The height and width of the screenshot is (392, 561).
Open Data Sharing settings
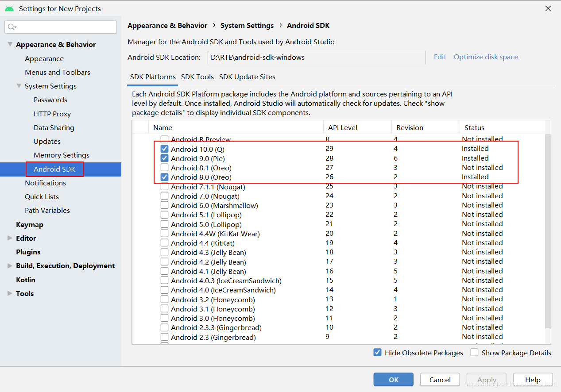(x=54, y=127)
